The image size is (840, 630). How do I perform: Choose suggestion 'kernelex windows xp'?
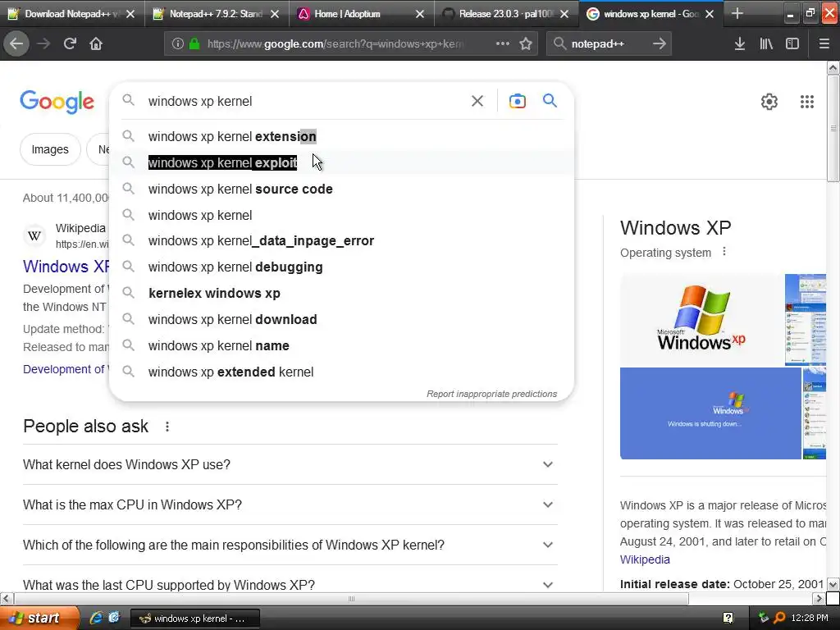pos(341,293)
